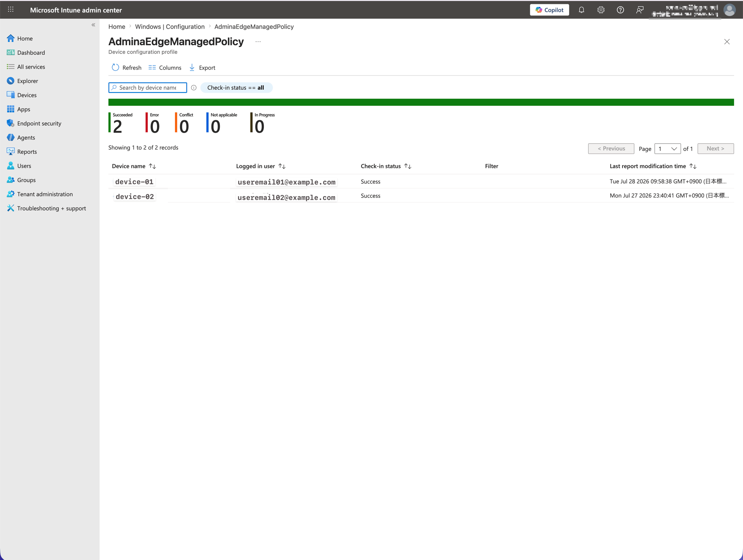Close the AdminaEdgeManagedPolicy blade
Image resolution: width=743 pixels, height=560 pixels.
click(727, 42)
